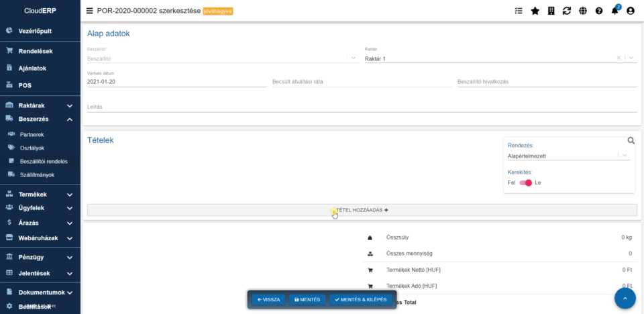Image resolution: width=644 pixels, height=314 pixels.
Task: Click the truck icon beside Beszerzés
Action: (9, 119)
